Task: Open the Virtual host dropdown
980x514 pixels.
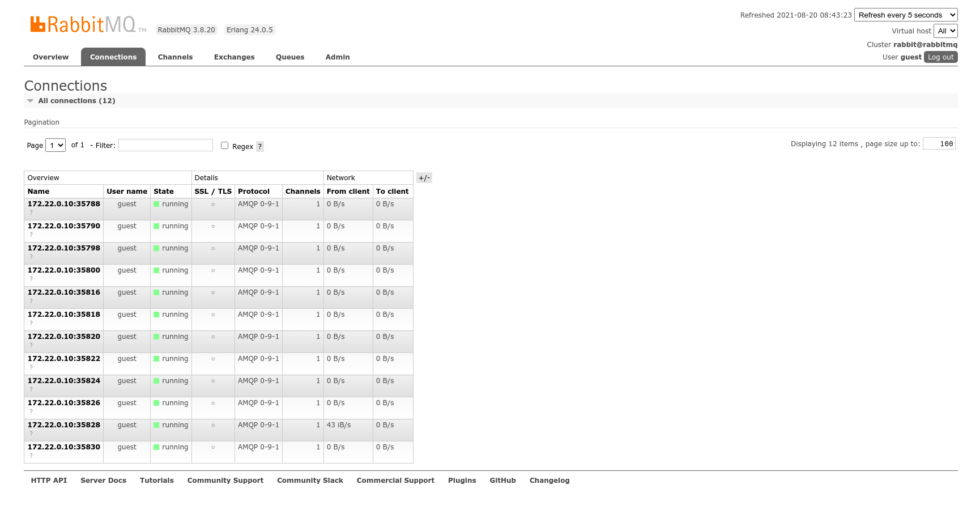Action: (x=945, y=31)
